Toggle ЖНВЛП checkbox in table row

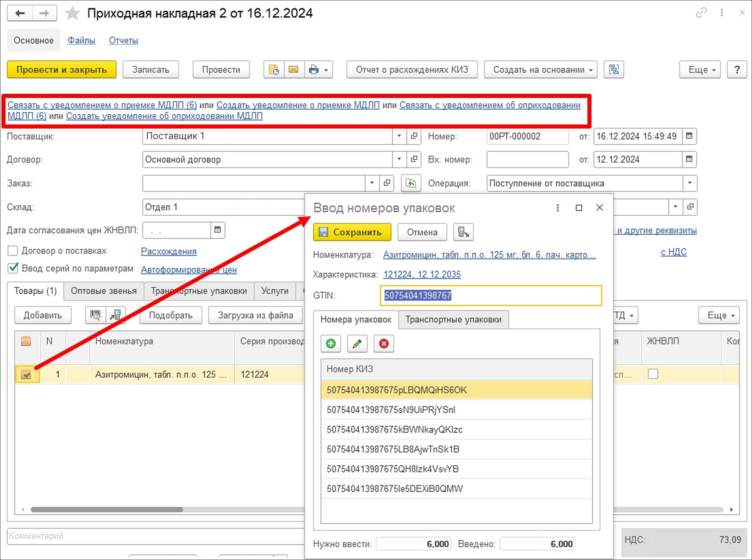point(653,374)
